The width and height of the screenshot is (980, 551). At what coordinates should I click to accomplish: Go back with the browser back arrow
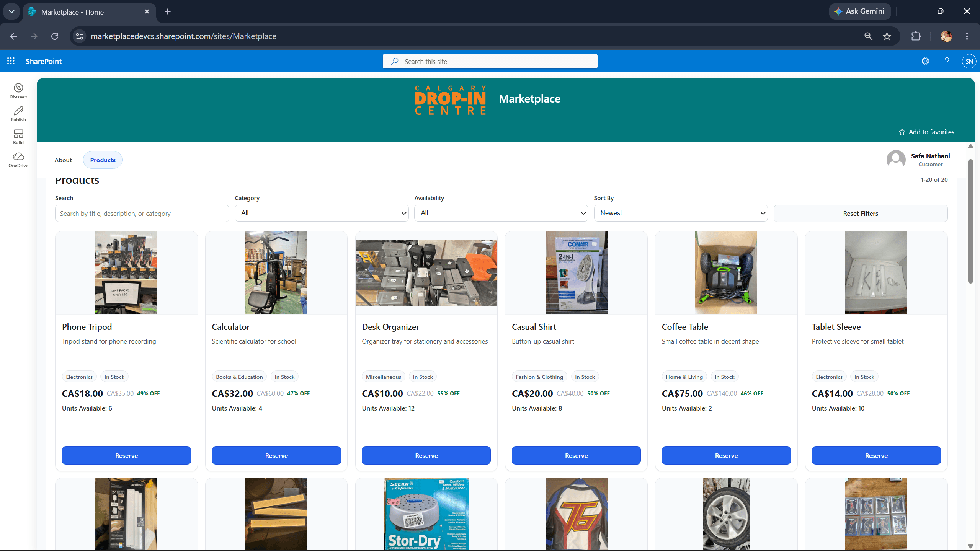tap(14, 36)
